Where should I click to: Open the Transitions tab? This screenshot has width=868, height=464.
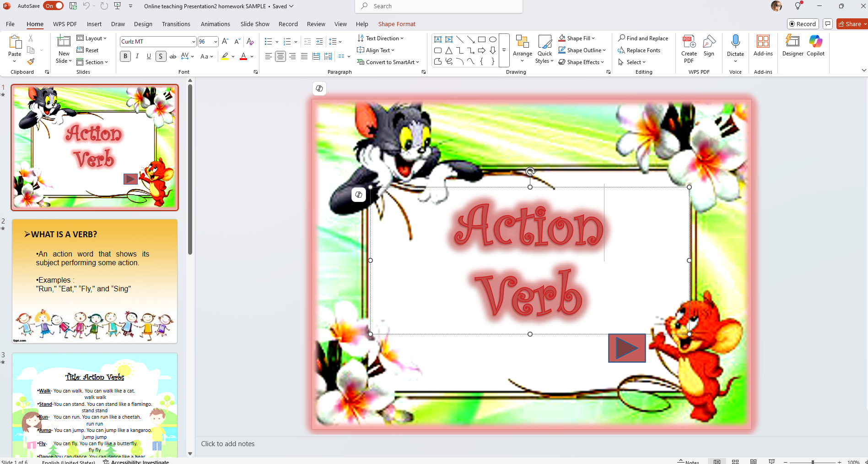click(x=176, y=24)
